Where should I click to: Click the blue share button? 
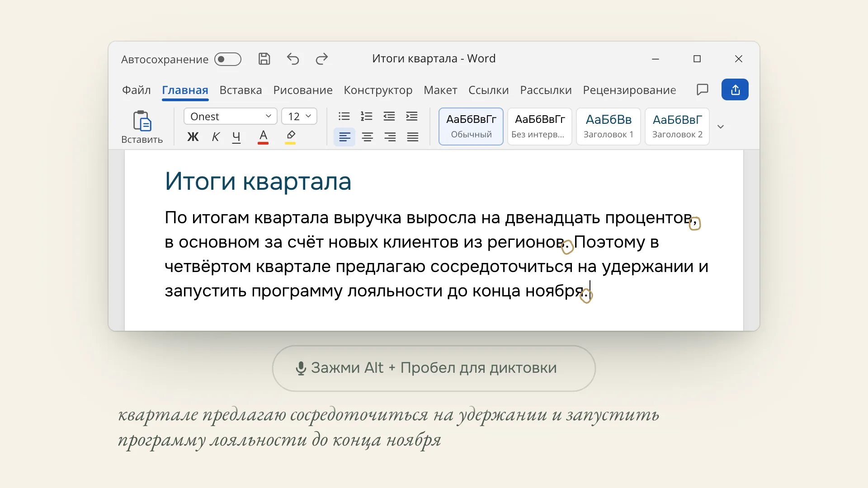pos(735,89)
